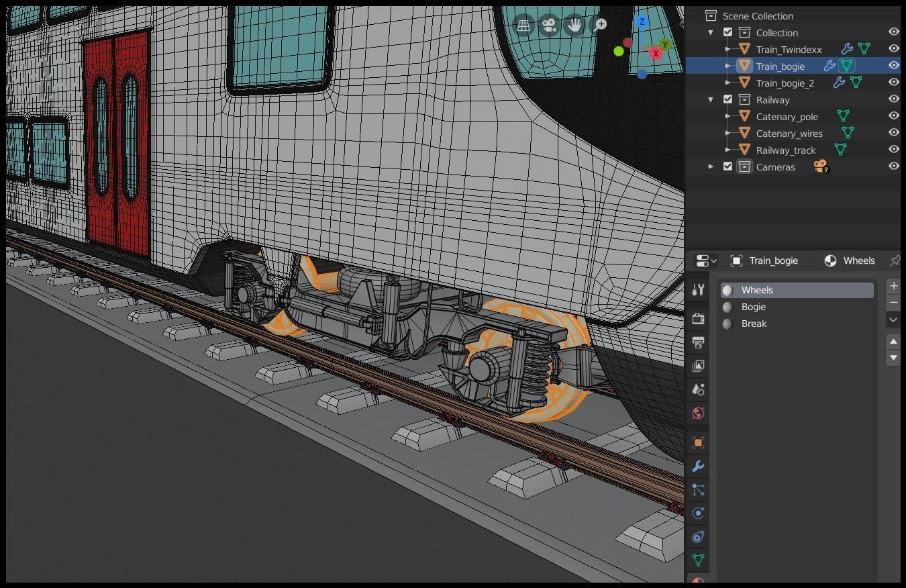The image size is (906, 588).
Task: Click the Z axis on navigation gizmo
Action: pos(642,22)
